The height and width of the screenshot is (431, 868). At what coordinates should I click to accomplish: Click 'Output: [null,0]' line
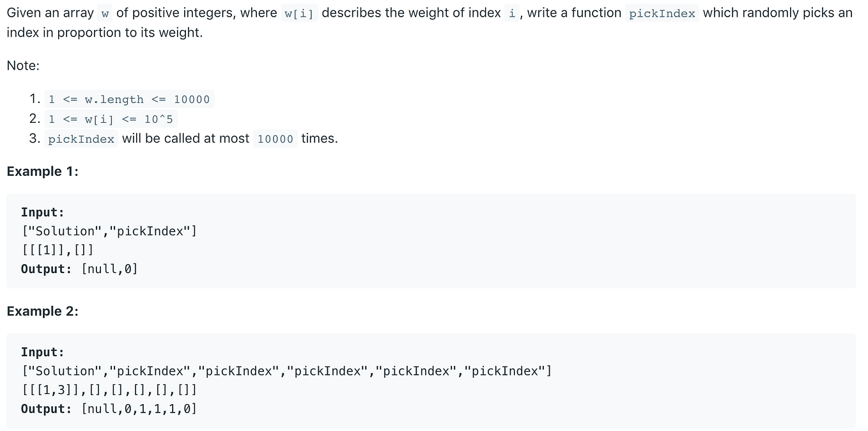(79, 269)
